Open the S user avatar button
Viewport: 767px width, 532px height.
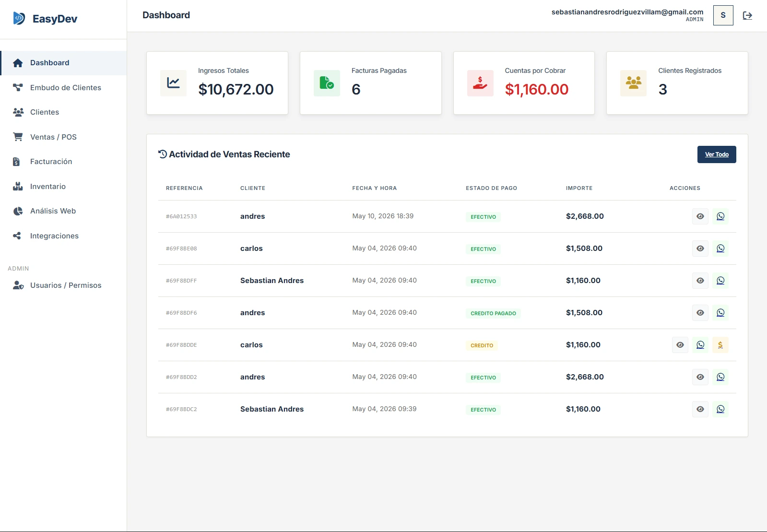point(723,15)
